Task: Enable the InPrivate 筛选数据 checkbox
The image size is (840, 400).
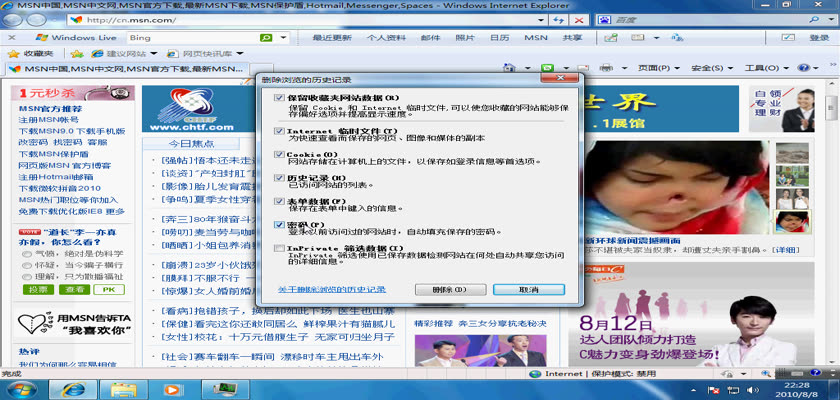Action: click(279, 247)
